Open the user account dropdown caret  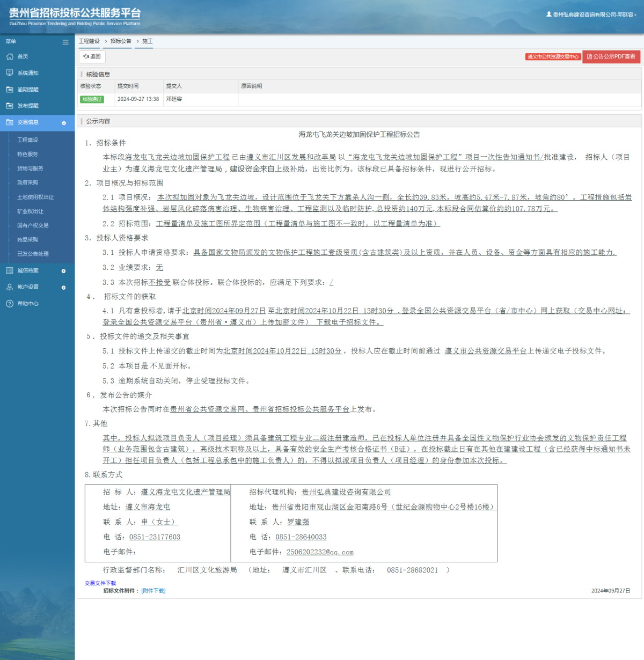point(635,15)
